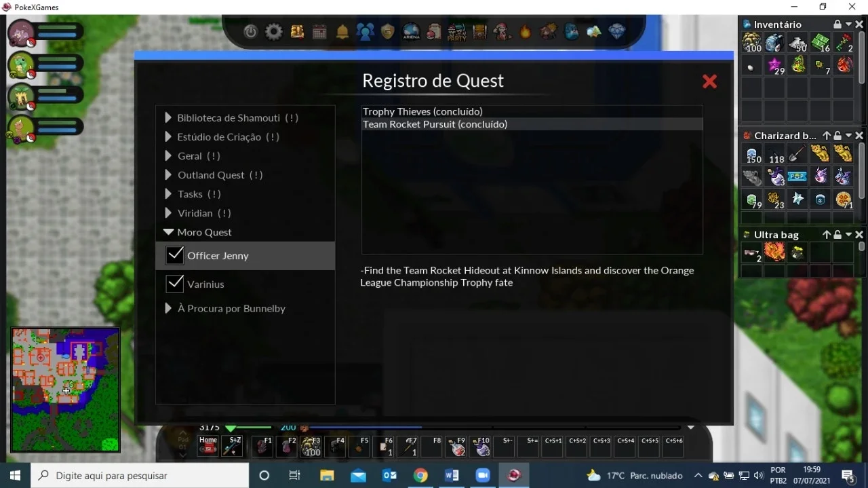Click the game minimap
The width and height of the screenshot is (868, 488).
tap(65, 390)
